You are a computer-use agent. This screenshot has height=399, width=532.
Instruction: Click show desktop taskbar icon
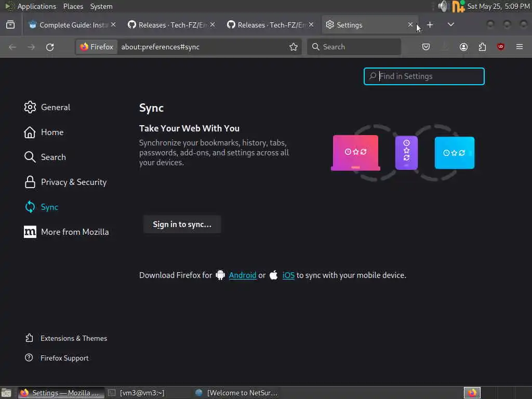pyautogui.click(x=6, y=393)
